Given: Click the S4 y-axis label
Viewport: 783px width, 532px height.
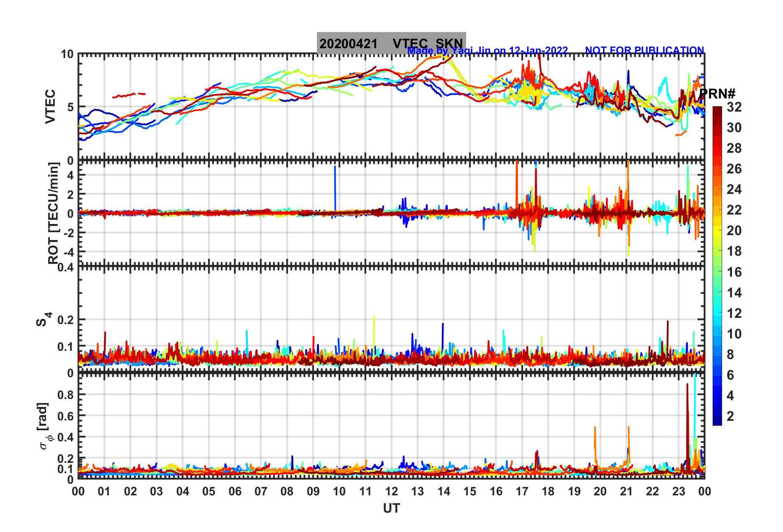Looking at the screenshot, I should (44, 319).
